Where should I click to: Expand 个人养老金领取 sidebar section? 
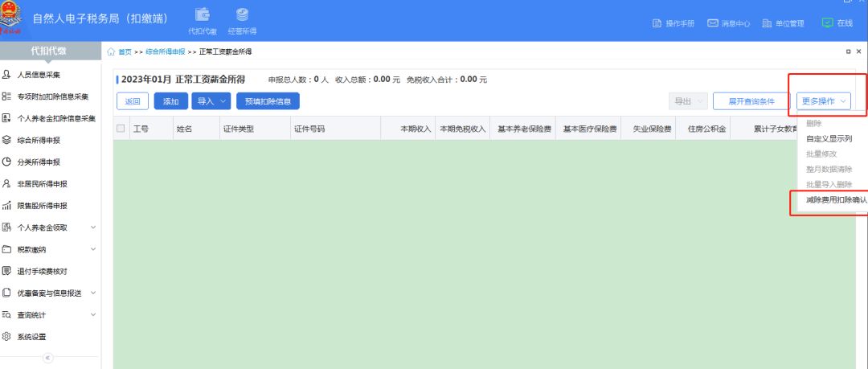[93, 228]
